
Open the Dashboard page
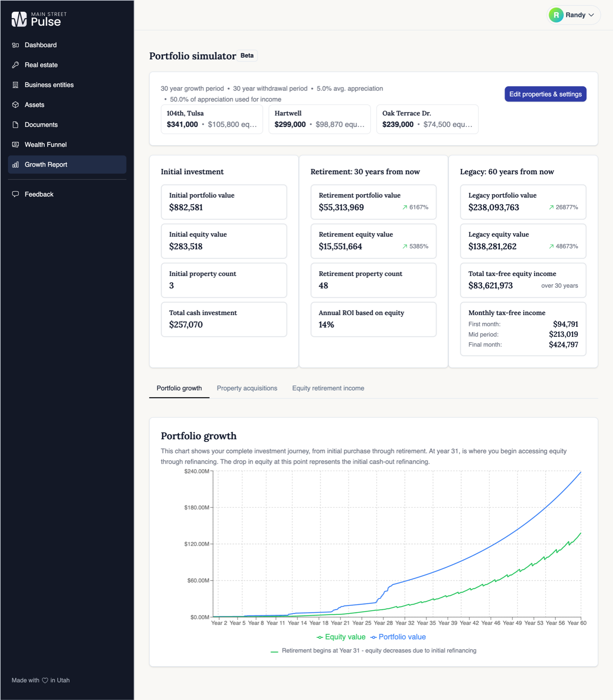click(67, 45)
